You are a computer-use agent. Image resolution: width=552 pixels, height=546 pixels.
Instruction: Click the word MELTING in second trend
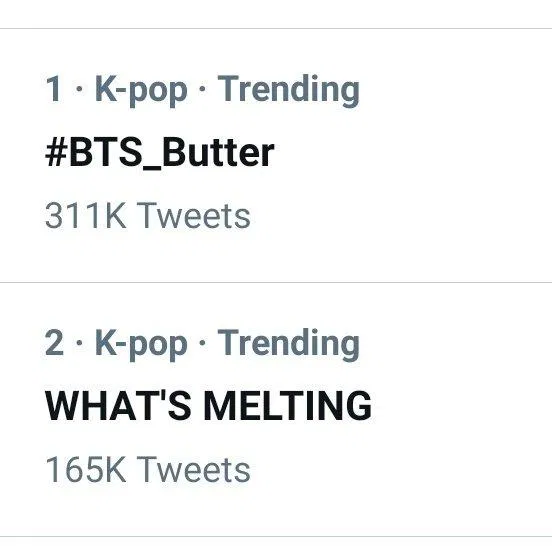click(288, 406)
